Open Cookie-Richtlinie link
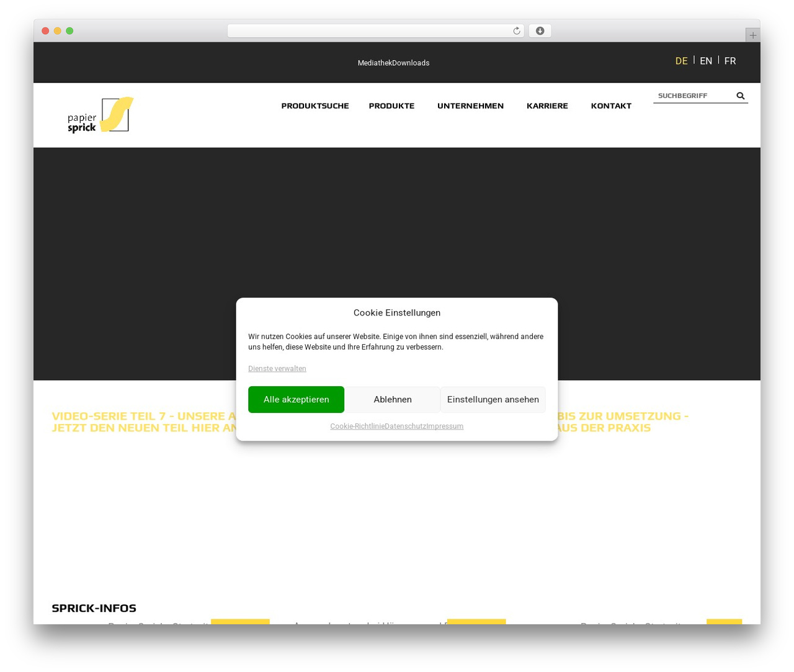The height and width of the screenshot is (672, 794). (x=357, y=426)
